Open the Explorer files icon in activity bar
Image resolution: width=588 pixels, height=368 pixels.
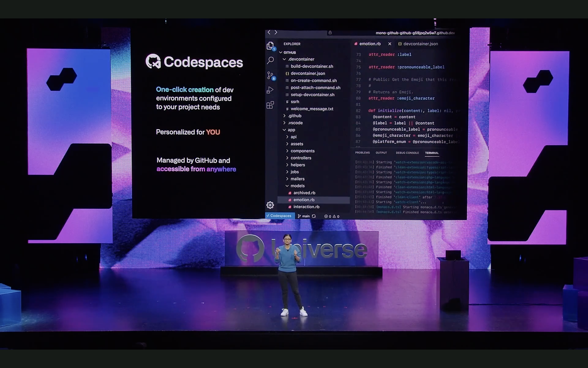(x=270, y=46)
